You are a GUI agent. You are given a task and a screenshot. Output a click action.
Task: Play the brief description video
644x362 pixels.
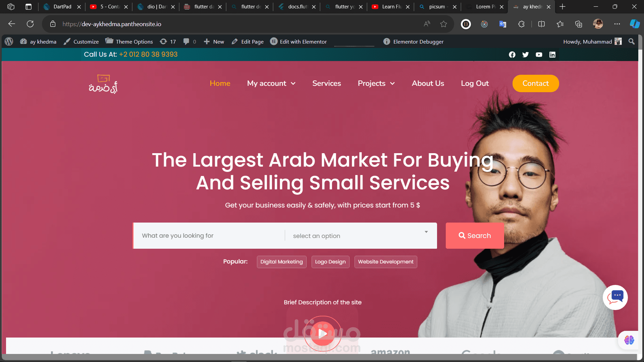323,333
